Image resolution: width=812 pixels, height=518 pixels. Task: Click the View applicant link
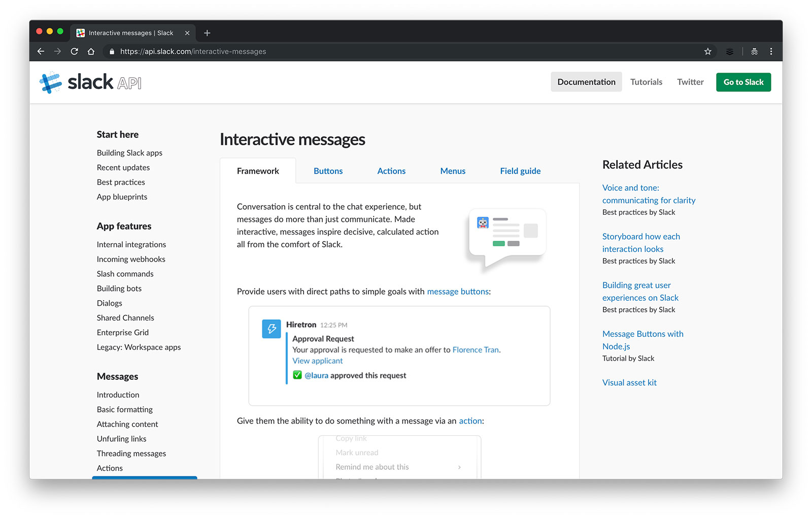pyautogui.click(x=317, y=361)
